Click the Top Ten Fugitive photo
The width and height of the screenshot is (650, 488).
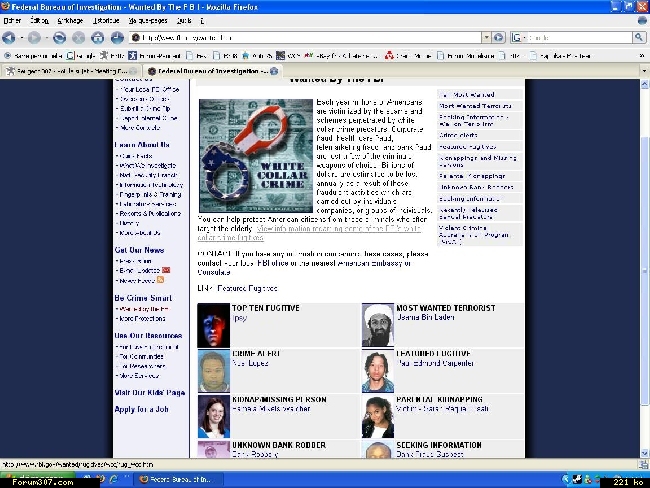point(213,325)
